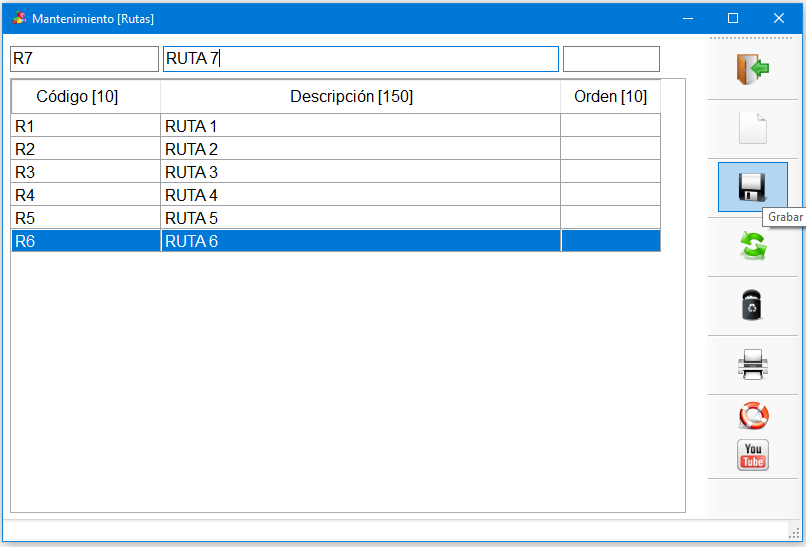Maximize the Mantenimiento [Rutas] window
The width and height of the screenshot is (806, 547).
733,19
